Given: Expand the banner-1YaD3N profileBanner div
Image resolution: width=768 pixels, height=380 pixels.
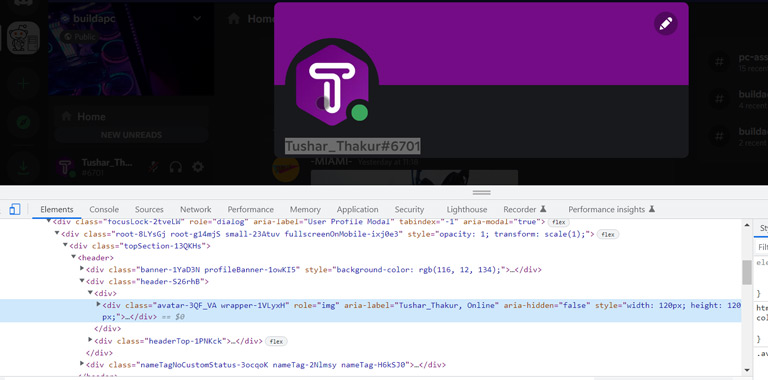Looking at the screenshot, I should (x=82, y=269).
